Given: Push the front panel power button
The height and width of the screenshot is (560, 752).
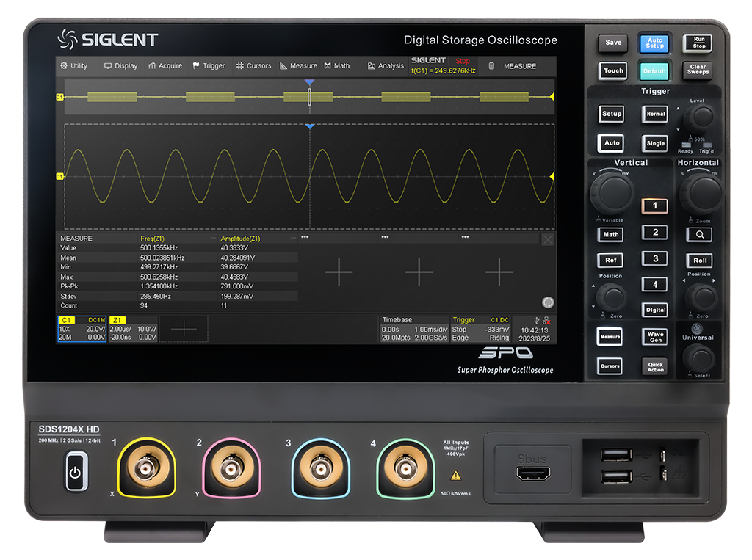Looking at the screenshot, I should [76, 472].
